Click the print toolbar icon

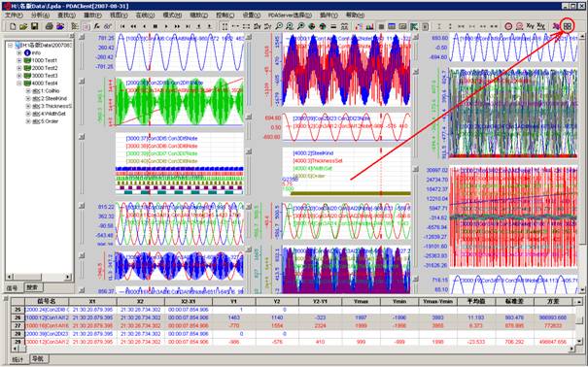pos(50,26)
